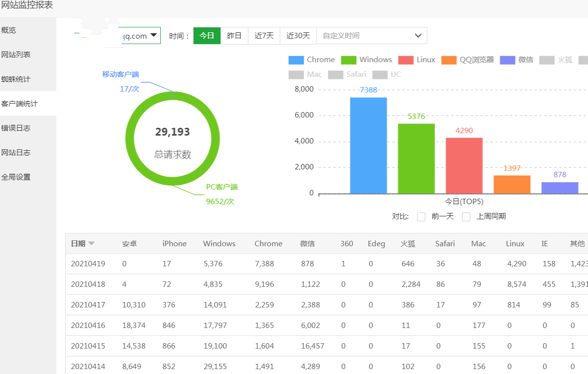This screenshot has width=588, height=374.
Task: Select 客户端统计 sidebar item
Action: click(x=28, y=104)
